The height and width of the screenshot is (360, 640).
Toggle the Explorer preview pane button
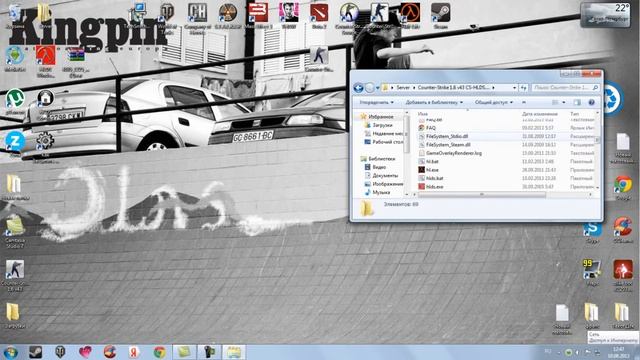(577, 102)
